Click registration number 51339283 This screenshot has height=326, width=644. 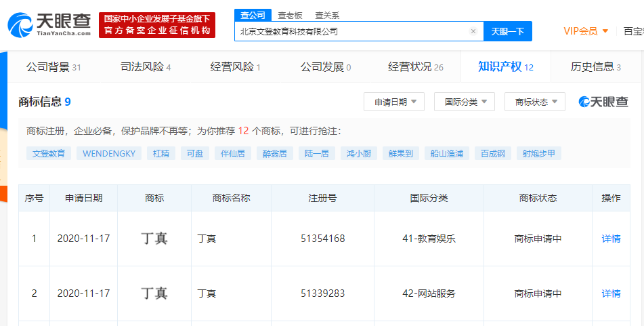pyautogui.click(x=322, y=293)
